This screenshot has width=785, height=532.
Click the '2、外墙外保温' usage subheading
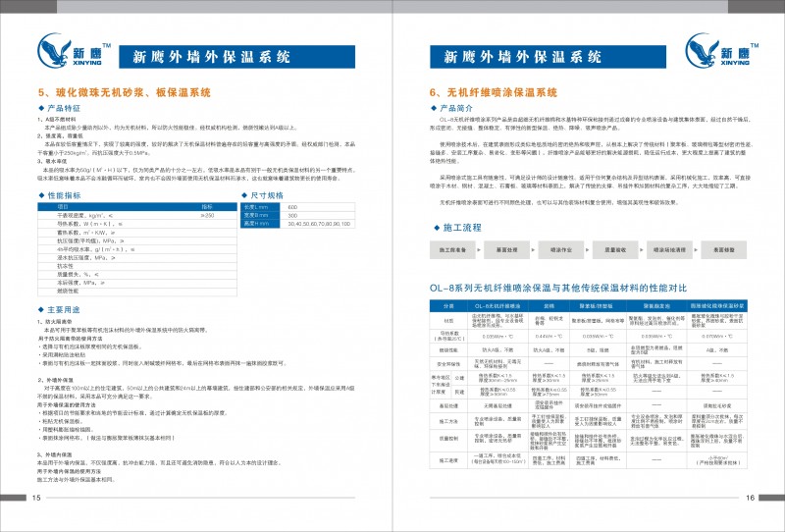pos(56,380)
